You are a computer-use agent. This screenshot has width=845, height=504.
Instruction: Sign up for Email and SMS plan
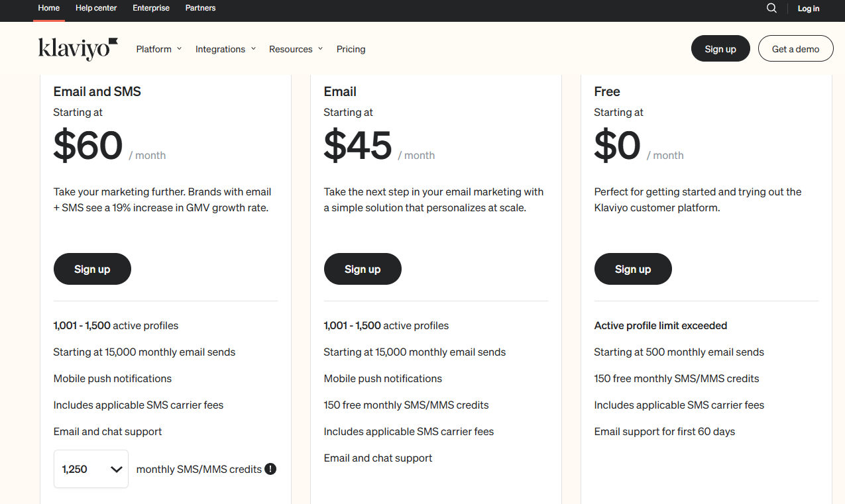point(92,269)
